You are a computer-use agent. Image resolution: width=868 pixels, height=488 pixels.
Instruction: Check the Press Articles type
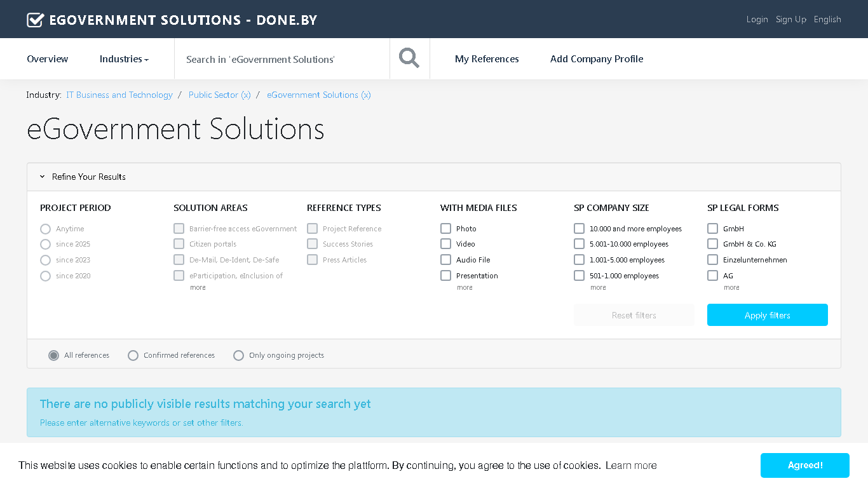(312, 259)
